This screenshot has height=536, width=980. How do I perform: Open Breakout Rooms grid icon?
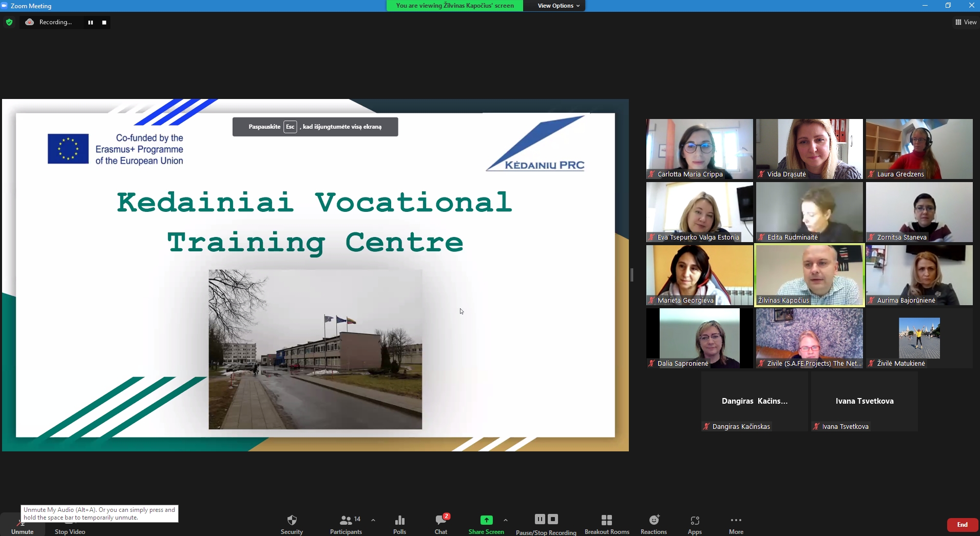coord(607,520)
